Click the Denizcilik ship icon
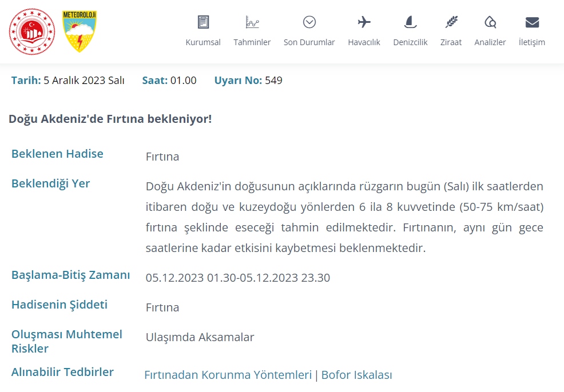The image size is (564, 392). point(410,22)
